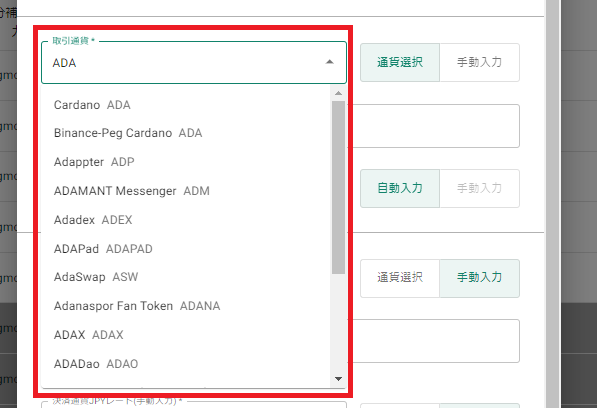The width and height of the screenshot is (597, 408).
Task: Click the 取引通貨 field containing ADA
Action: click(x=194, y=62)
